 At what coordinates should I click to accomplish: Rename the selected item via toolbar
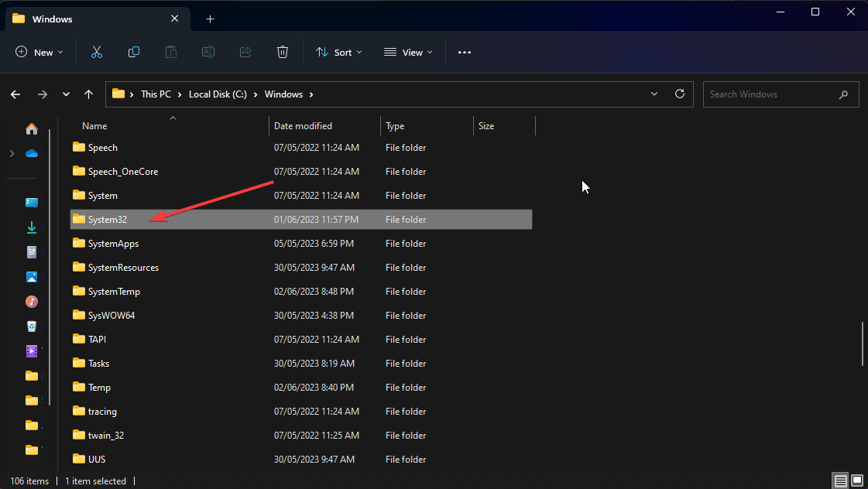208,52
